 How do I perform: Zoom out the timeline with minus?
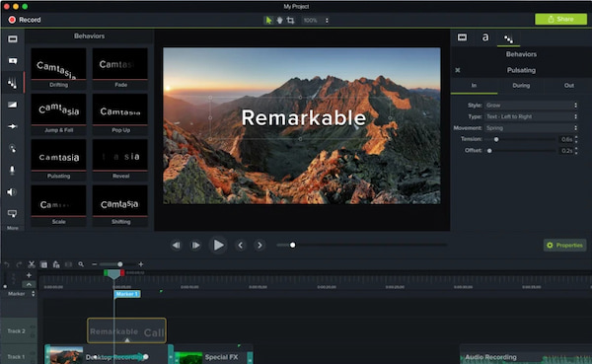point(95,264)
